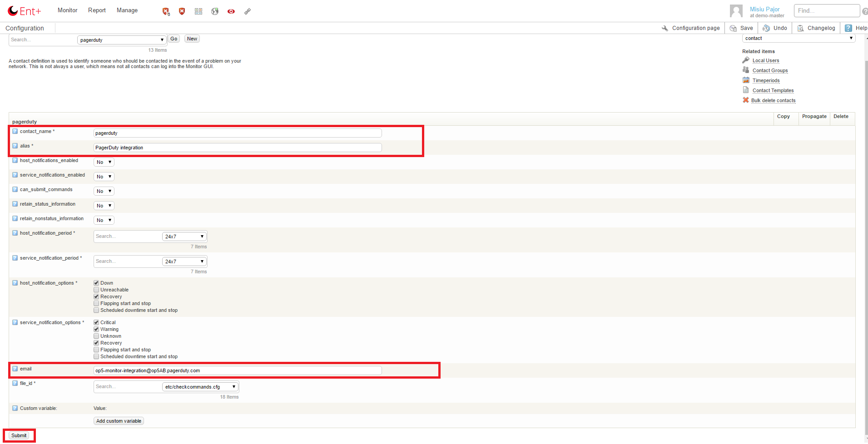Image resolution: width=868 pixels, height=444 pixels.
Task: Click help icon beside can_submit_commands
Action: pyautogui.click(x=15, y=189)
